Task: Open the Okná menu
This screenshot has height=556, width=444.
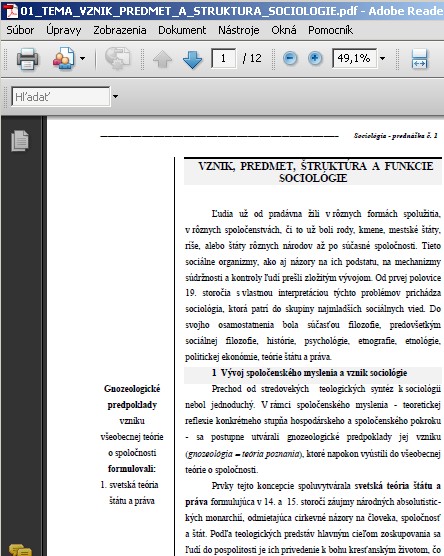Action: coord(284,30)
